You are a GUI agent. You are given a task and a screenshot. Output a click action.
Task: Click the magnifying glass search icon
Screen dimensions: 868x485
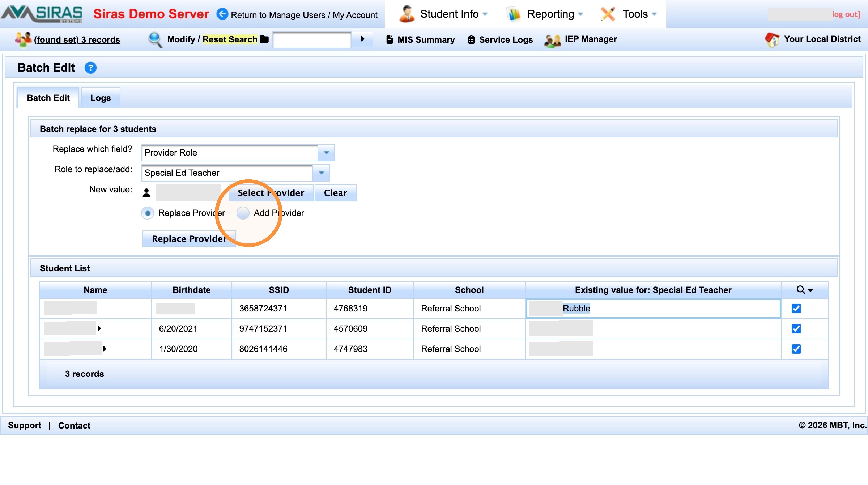point(155,40)
